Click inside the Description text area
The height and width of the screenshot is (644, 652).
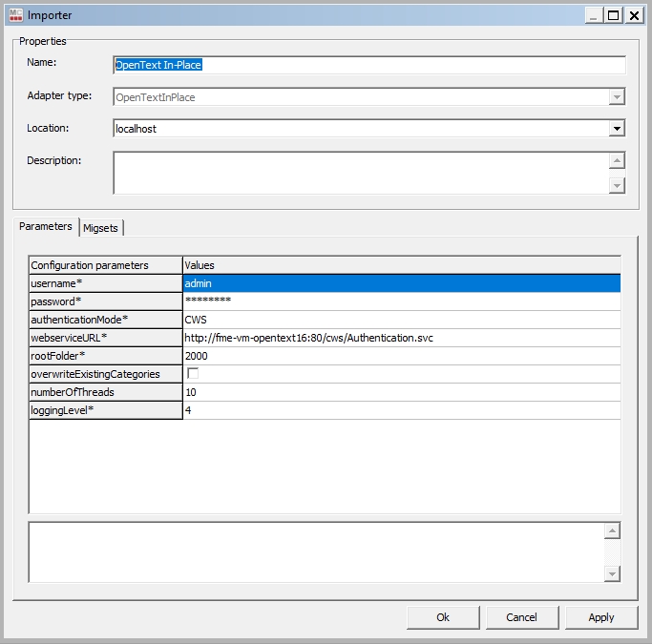(360, 173)
